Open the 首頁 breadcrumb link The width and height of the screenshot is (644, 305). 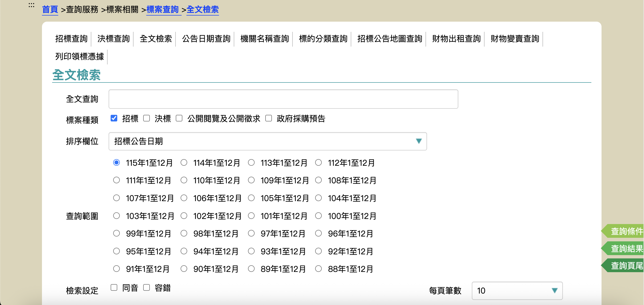tap(50, 10)
